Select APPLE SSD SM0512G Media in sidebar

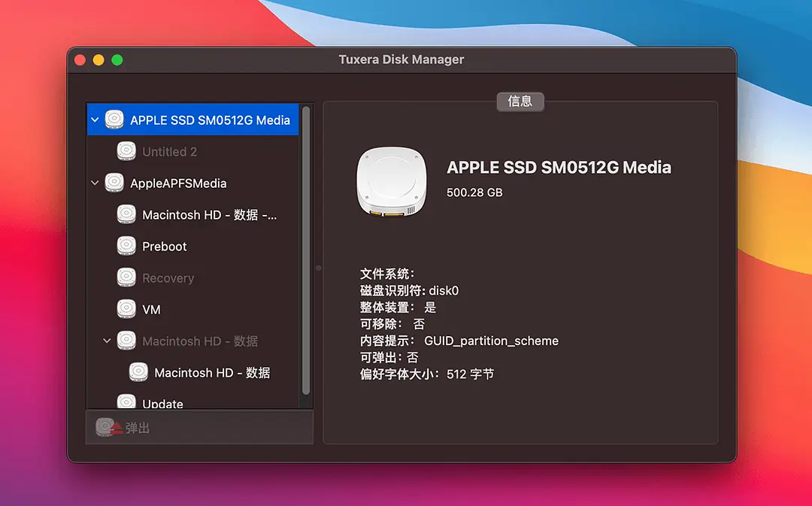pos(192,120)
